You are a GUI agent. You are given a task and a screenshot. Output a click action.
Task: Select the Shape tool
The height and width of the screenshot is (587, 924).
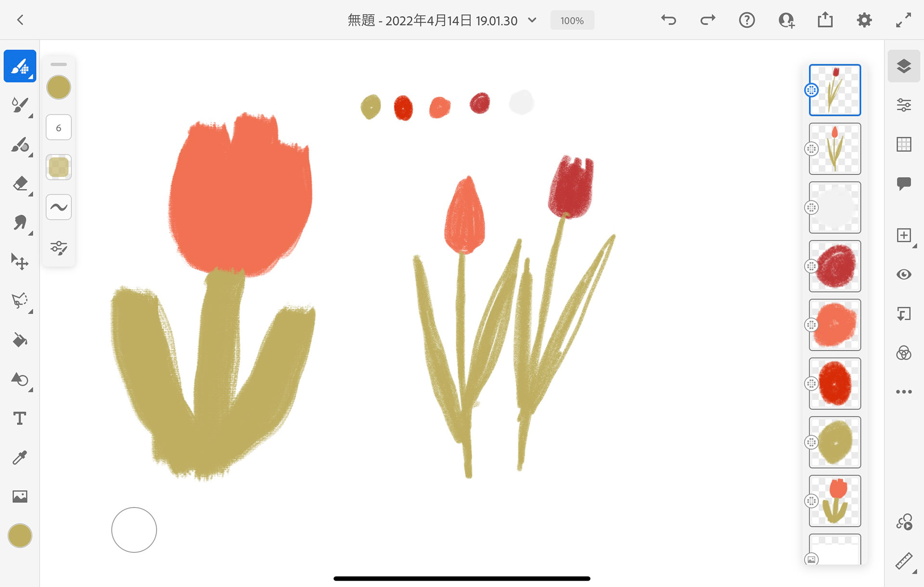[x=20, y=380]
